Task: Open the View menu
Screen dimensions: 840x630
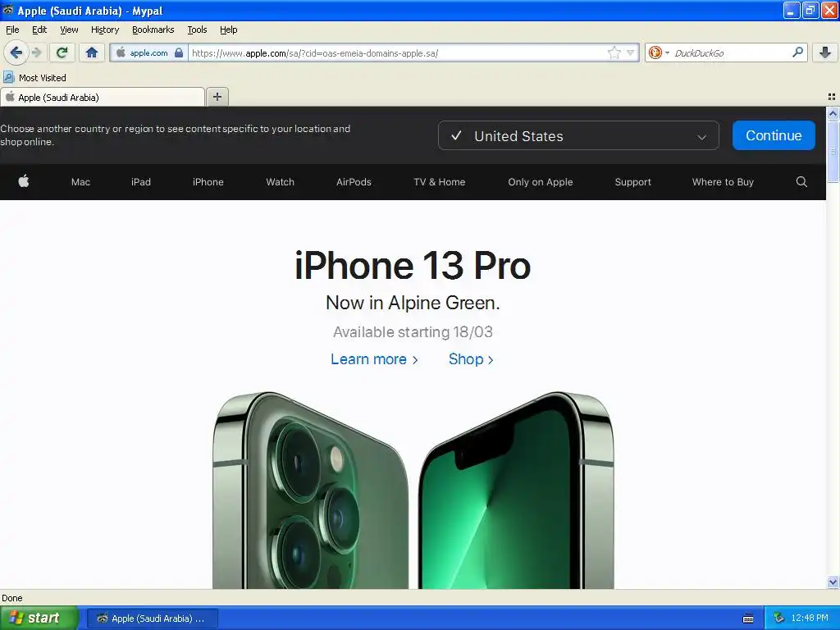Action: 69,30
